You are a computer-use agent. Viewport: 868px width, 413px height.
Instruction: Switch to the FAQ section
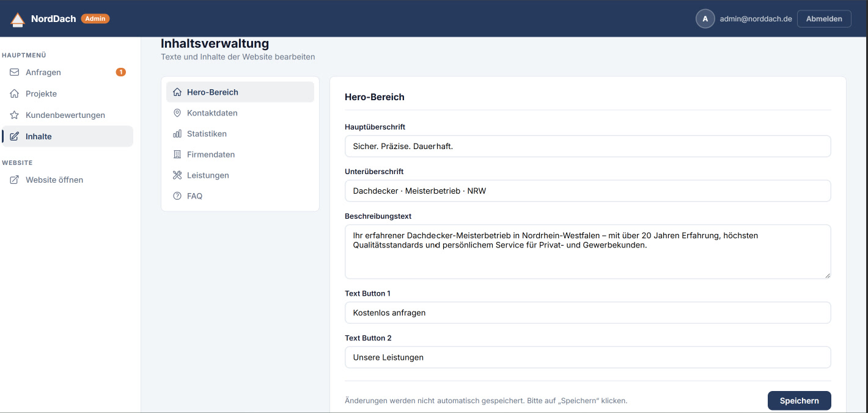pyautogui.click(x=240, y=196)
